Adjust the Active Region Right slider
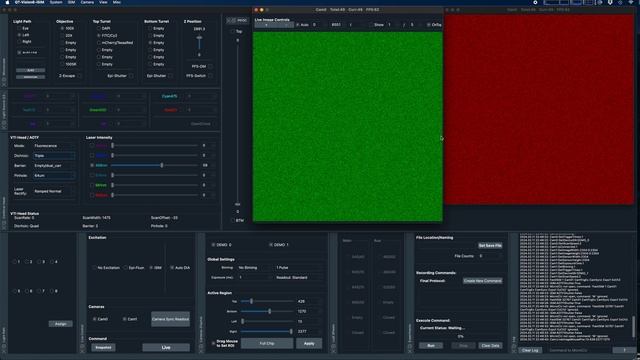The width and height of the screenshot is (640, 360). coord(267,331)
